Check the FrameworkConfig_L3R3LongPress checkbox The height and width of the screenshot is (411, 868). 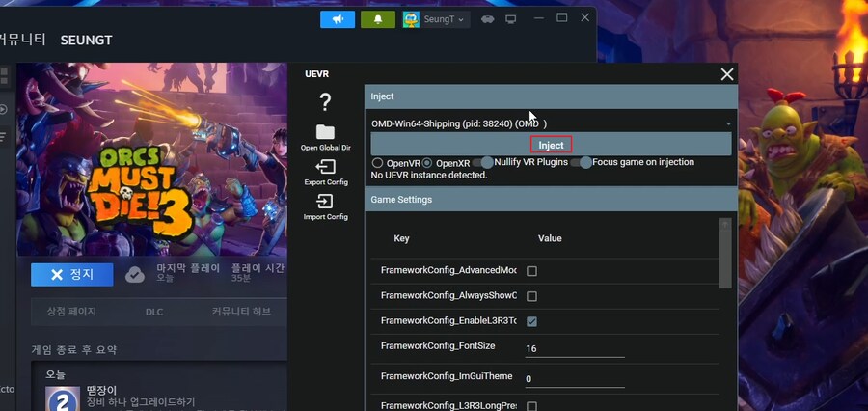point(532,406)
